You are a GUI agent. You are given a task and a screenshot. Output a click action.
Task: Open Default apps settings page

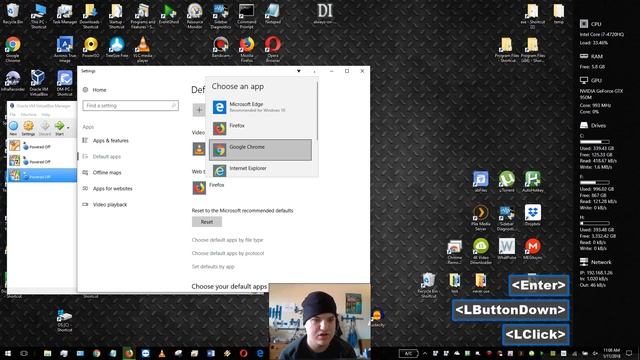click(x=107, y=157)
